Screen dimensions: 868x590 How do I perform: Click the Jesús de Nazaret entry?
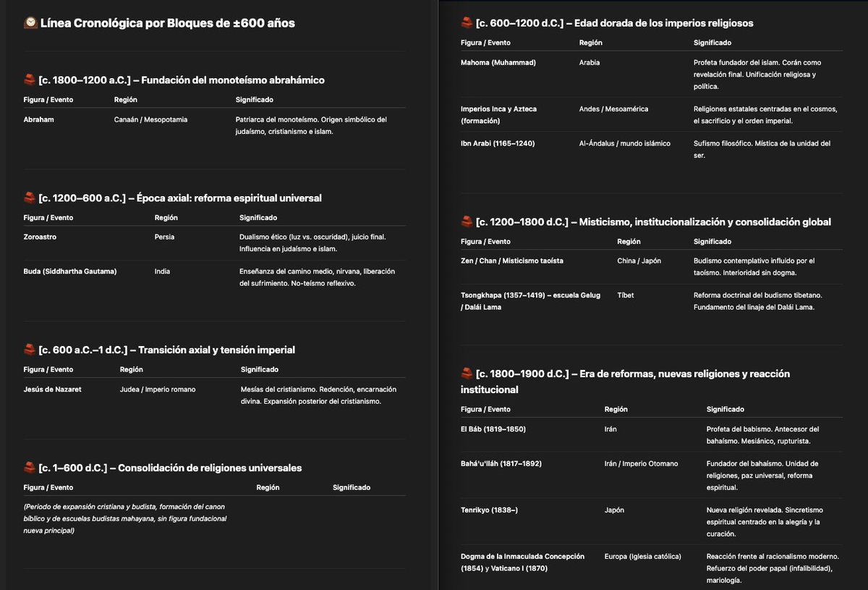[x=53, y=389]
